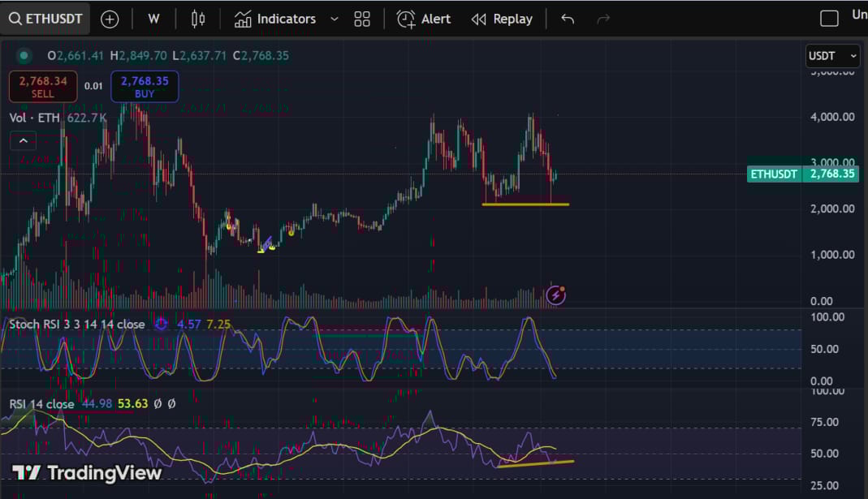Click the Stoch RSI update clock icon
The image size is (868, 499).
pyautogui.click(x=161, y=324)
